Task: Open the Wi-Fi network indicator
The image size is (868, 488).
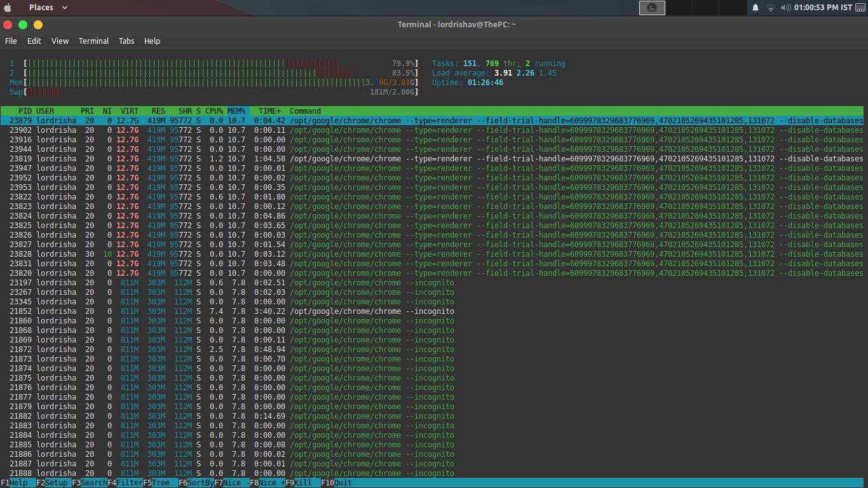Action: tap(771, 8)
